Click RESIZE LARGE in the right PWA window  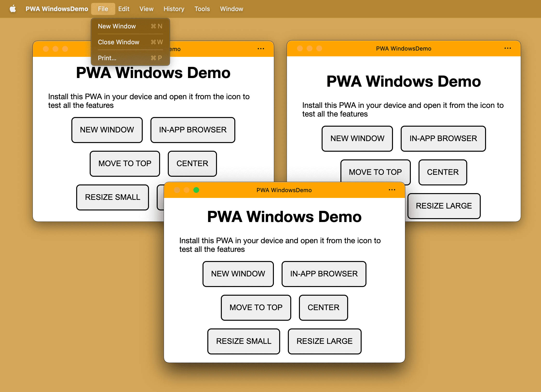click(x=443, y=206)
